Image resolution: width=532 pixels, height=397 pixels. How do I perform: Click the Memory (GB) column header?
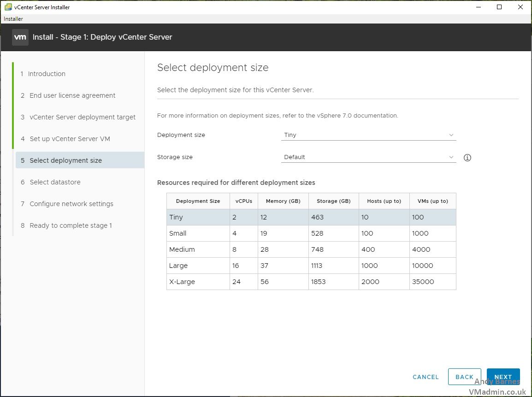pyautogui.click(x=284, y=201)
